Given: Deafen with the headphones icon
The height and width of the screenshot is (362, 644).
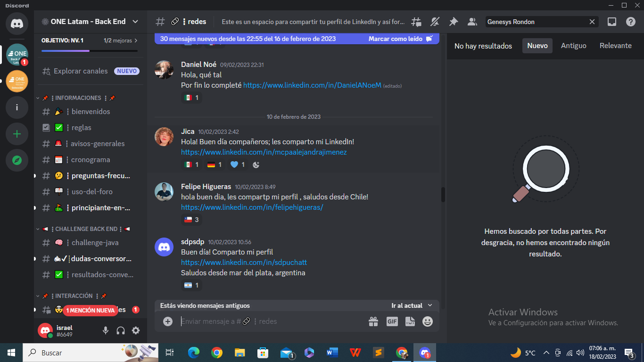Looking at the screenshot, I should tap(121, 330).
